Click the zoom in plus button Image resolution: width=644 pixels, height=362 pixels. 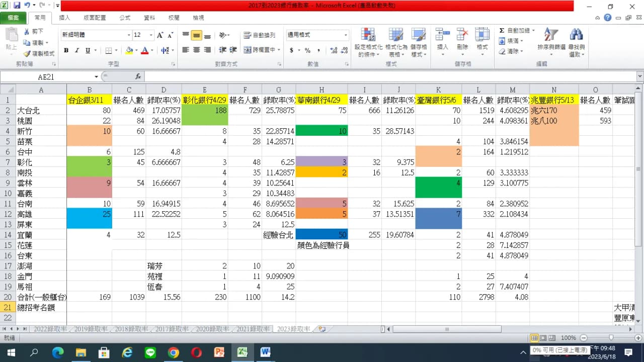pos(638,338)
